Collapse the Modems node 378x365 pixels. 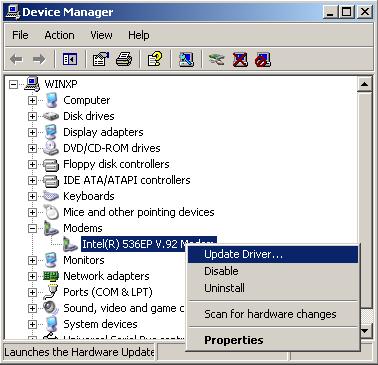point(32,228)
